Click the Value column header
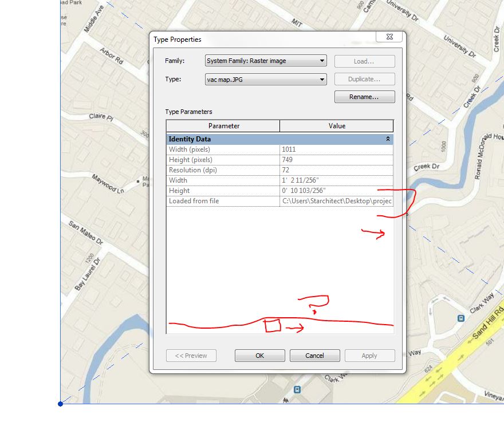 click(337, 126)
